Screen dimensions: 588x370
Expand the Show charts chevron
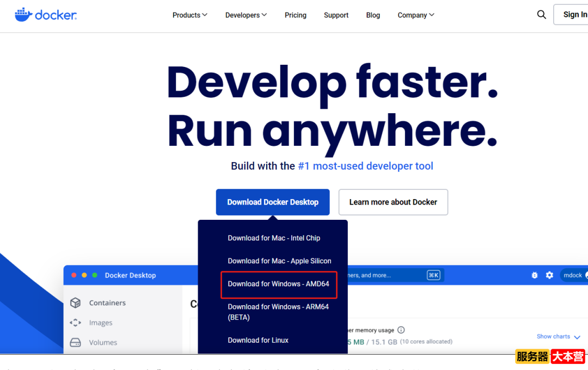[577, 337]
